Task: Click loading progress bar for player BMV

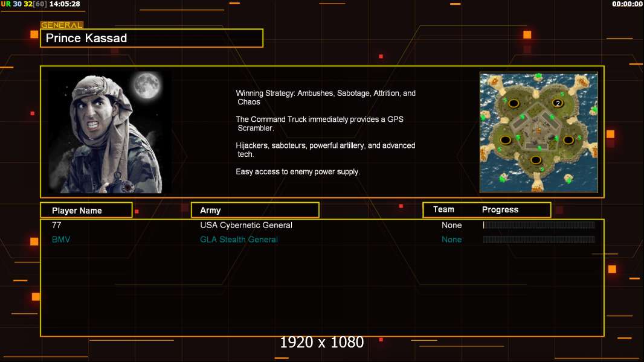Action: [539, 239]
